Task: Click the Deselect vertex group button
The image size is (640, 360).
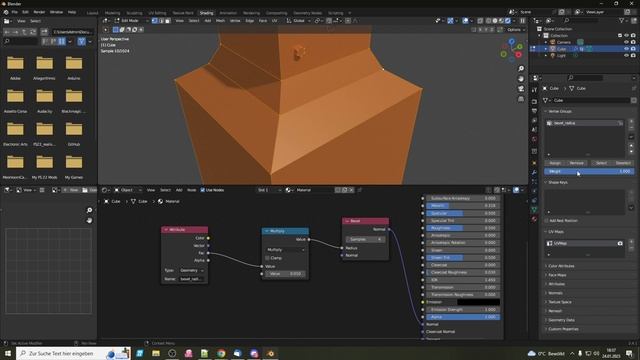Action: [x=623, y=163]
